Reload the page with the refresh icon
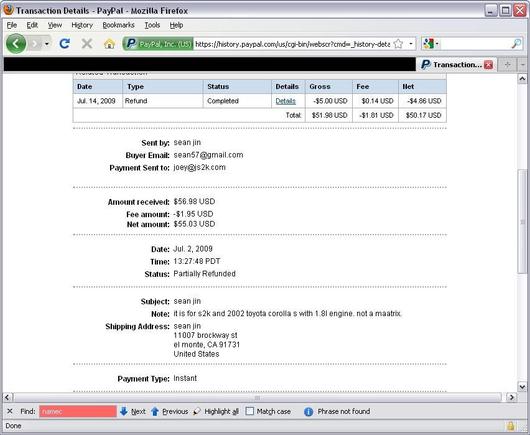Viewport: 530px width, 435px height. [65, 44]
